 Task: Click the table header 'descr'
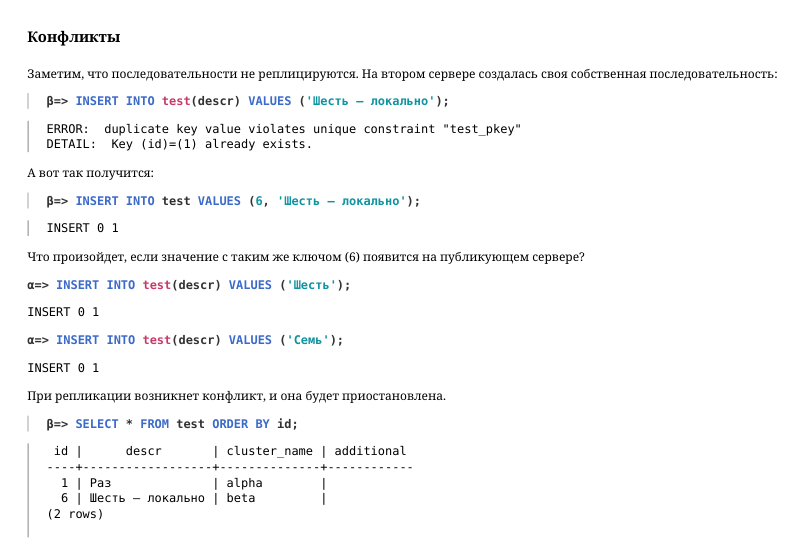tap(143, 451)
